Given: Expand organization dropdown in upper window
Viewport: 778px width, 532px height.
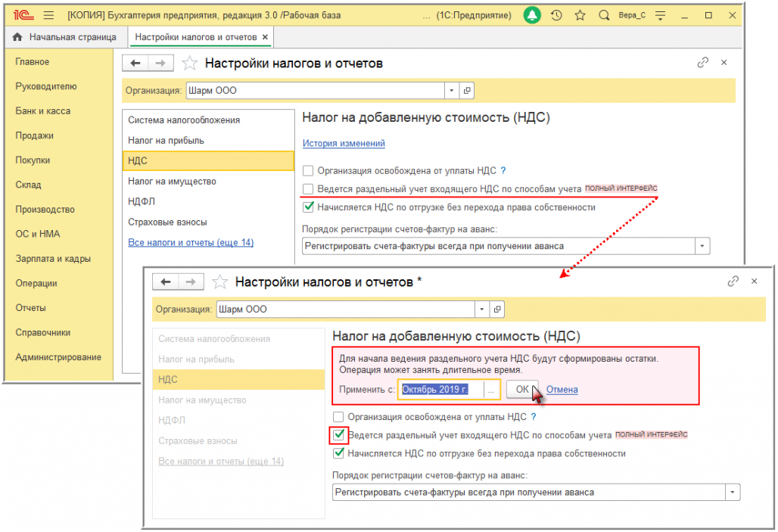Looking at the screenshot, I should (x=452, y=90).
